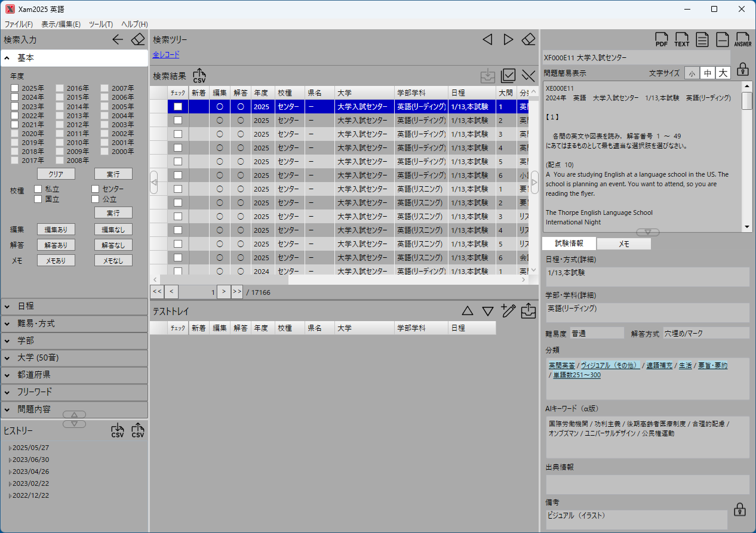Click the 解答なし filter button
This screenshot has width=756, height=533.
[x=113, y=245]
